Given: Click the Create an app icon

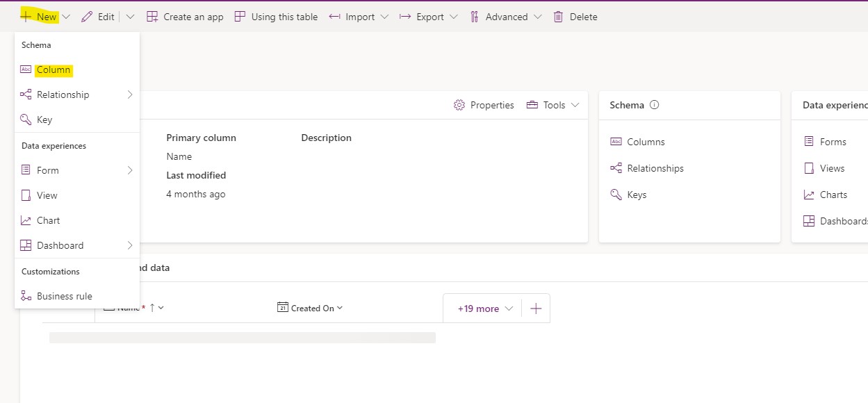Looking at the screenshot, I should coord(152,17).
